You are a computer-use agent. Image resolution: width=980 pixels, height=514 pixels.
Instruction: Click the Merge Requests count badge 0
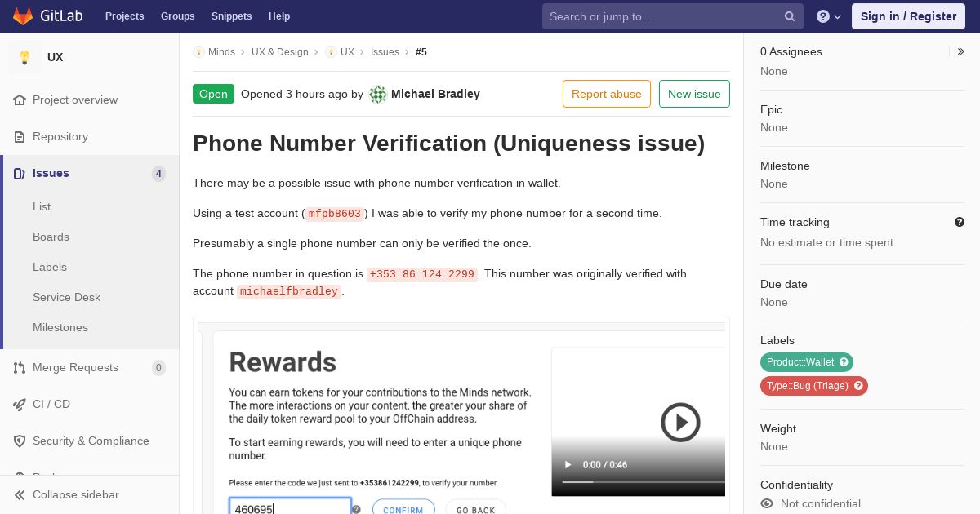click(x=158, y=368)
